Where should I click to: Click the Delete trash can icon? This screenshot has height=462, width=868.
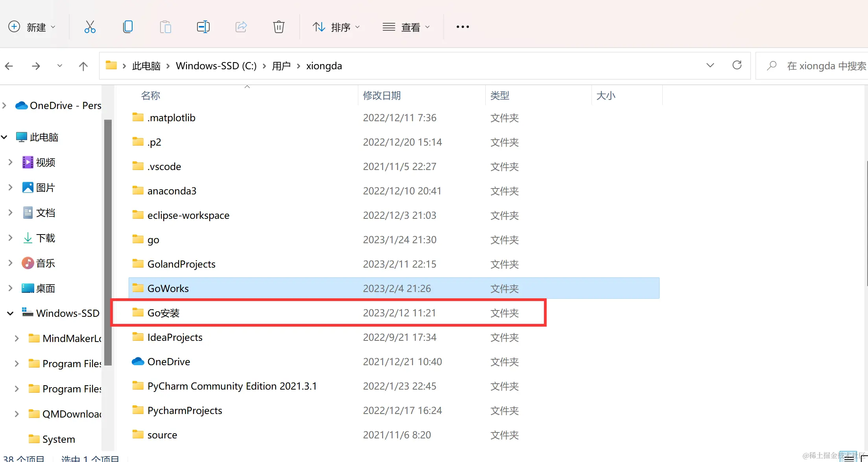[x=278, y=27]
